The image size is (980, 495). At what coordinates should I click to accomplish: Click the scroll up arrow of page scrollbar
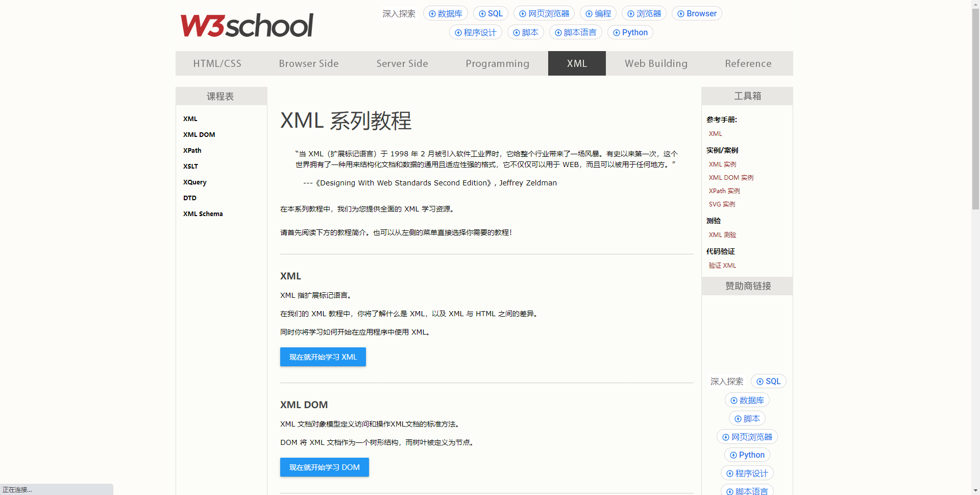click(x=975, y=4)
